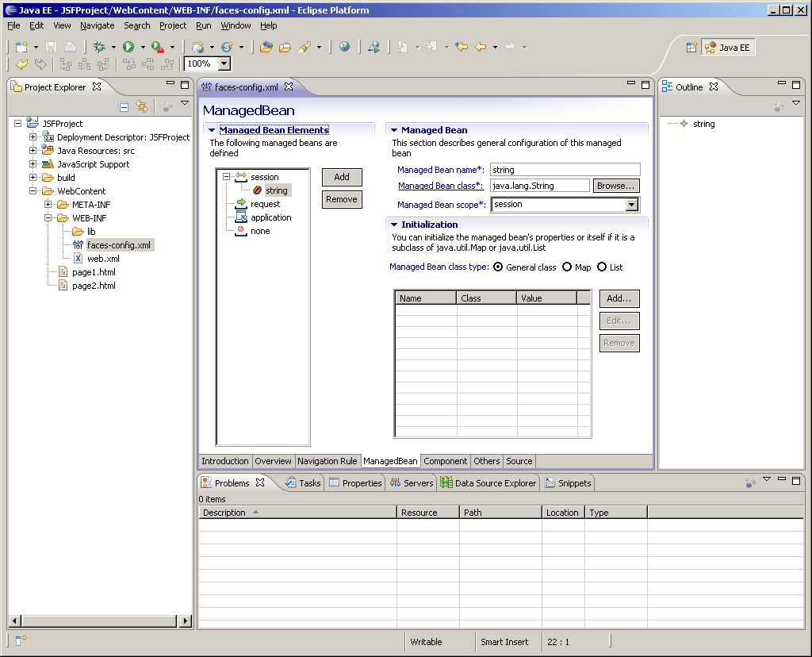The width and height of the screenshot is (812, 657).
Task: Click the Save disk icon in toolbar
Action: (x=51, y=47)
